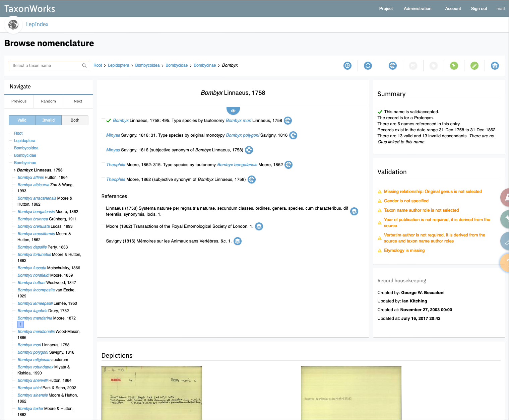509x420 pixels.
Task: Open the orange help button on the right edge
Action: click(505, 263)
